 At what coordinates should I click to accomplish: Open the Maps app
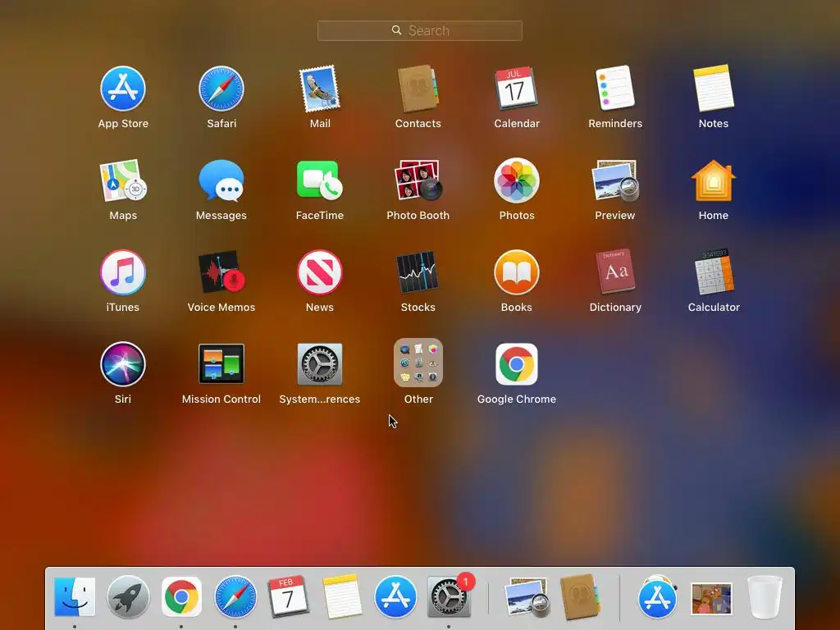tap(123, 180)
